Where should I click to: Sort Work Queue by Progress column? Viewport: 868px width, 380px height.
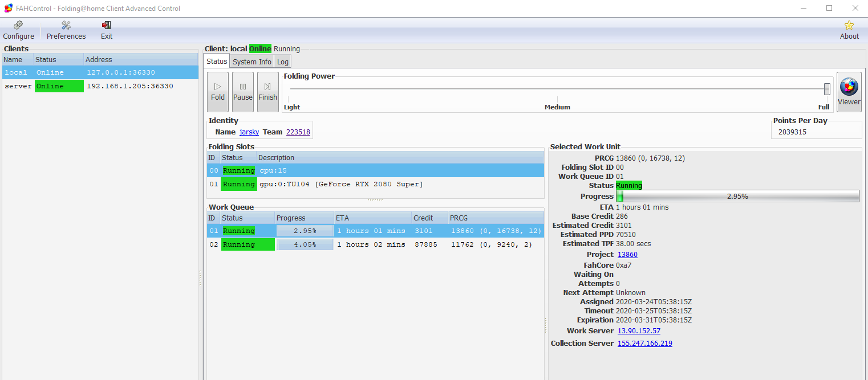point(304,218)
